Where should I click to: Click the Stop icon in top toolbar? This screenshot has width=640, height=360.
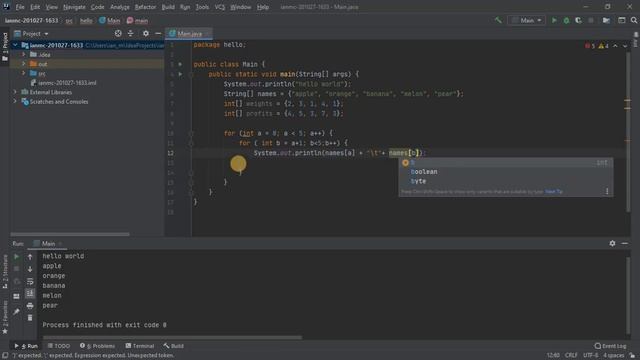(591, 20)
